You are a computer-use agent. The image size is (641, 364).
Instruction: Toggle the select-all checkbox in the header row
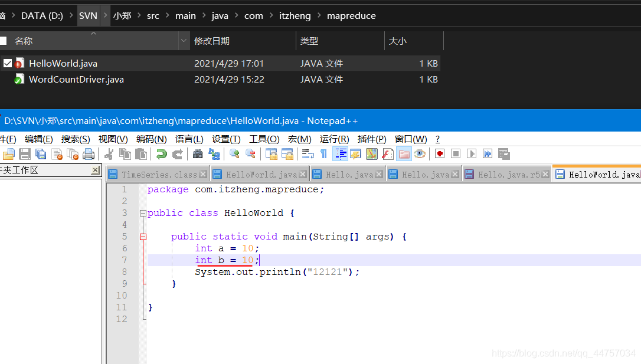click(x=3, y=41)
